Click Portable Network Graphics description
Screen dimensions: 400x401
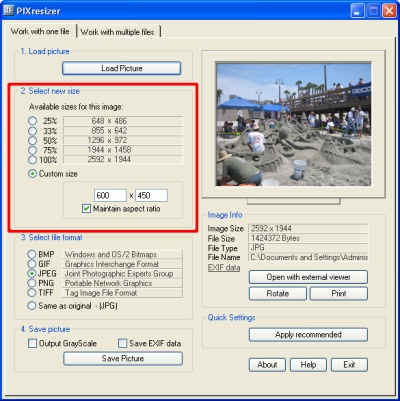click(108, 283)
